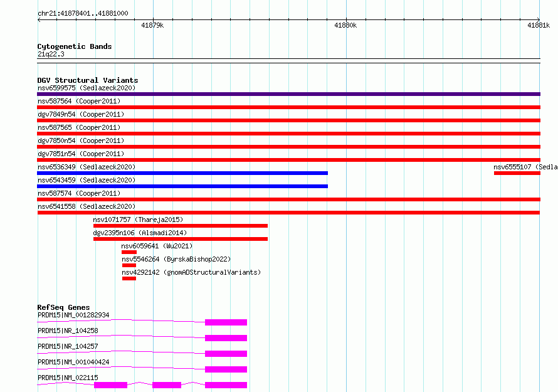Click the red bar under dgv7849n54

click(x=288, y=120)
